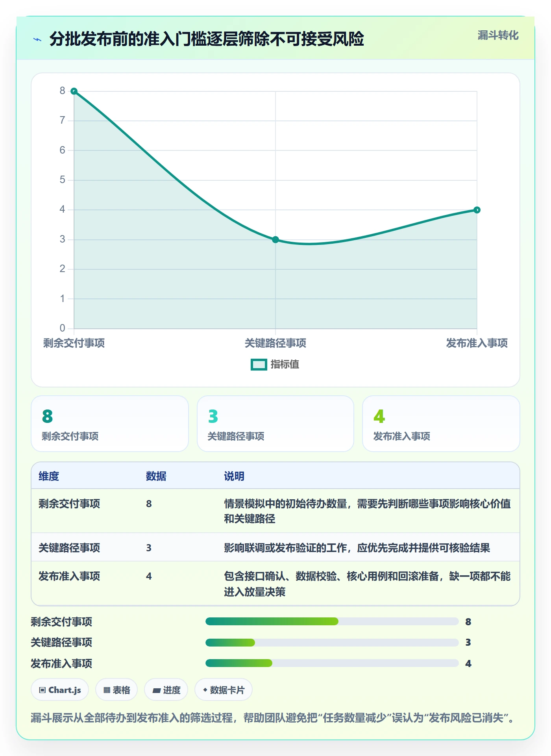The image size is (551, 756).
Task: Click the 维度 column header
Action: 49,476
